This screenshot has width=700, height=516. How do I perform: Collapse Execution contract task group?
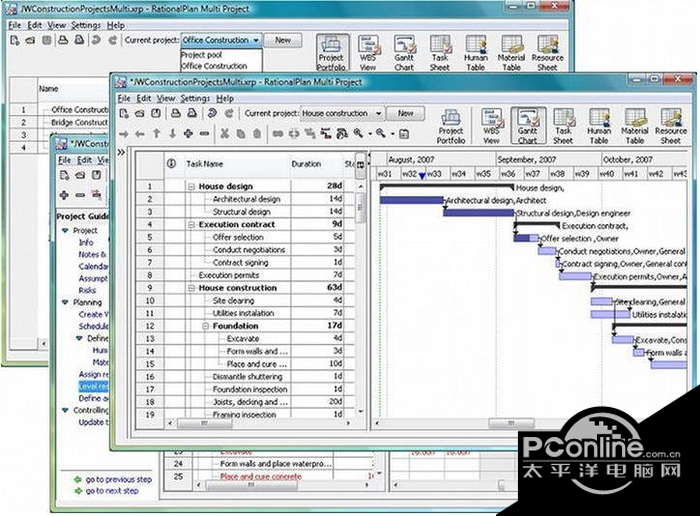[x=191, y=225]
